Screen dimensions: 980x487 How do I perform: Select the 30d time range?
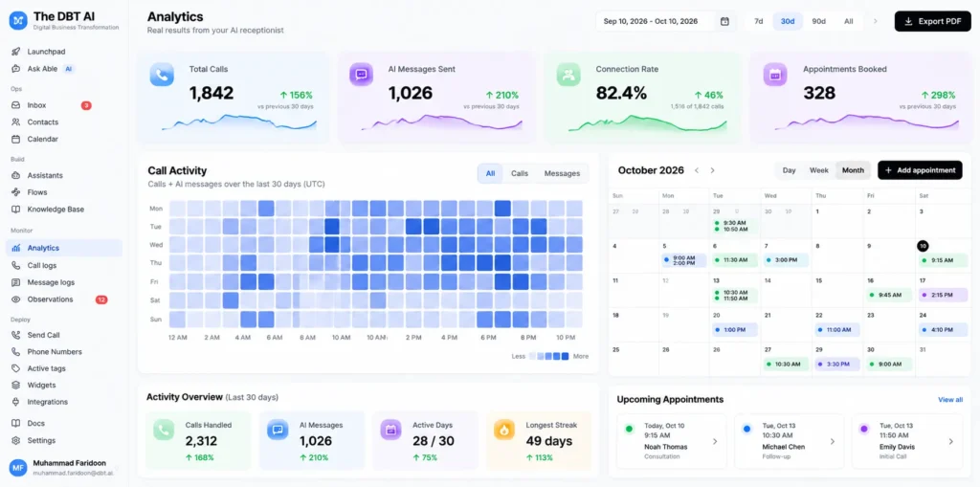pos(788,21)
